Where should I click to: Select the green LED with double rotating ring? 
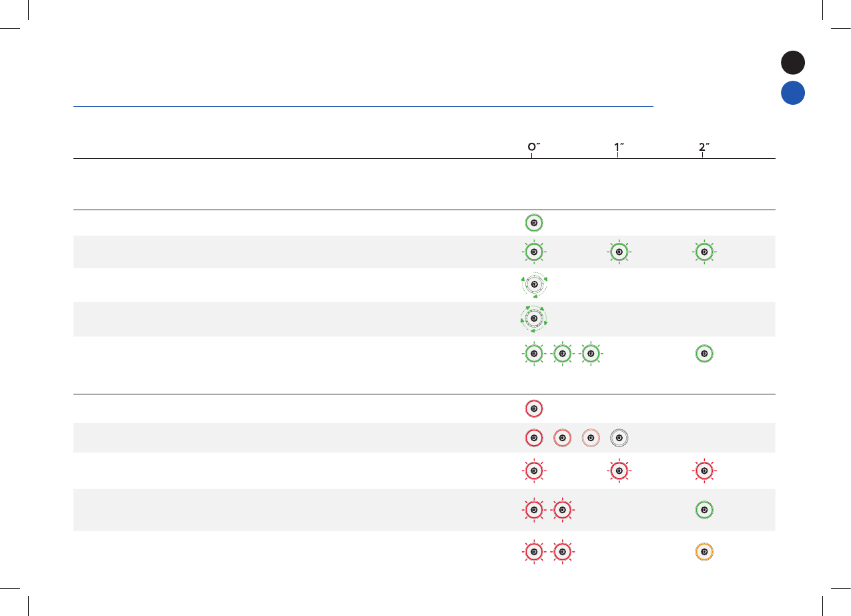(533, 318)
